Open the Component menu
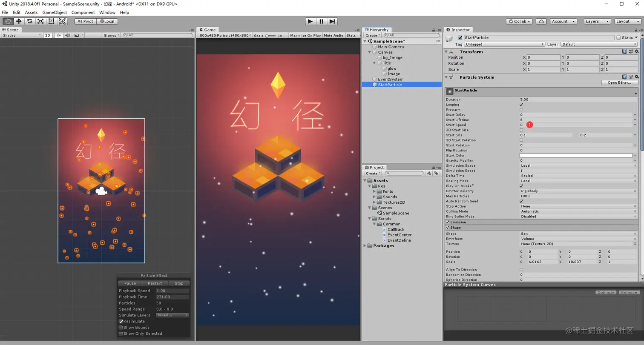Screen dimensions: 644x345 point(83,12)
